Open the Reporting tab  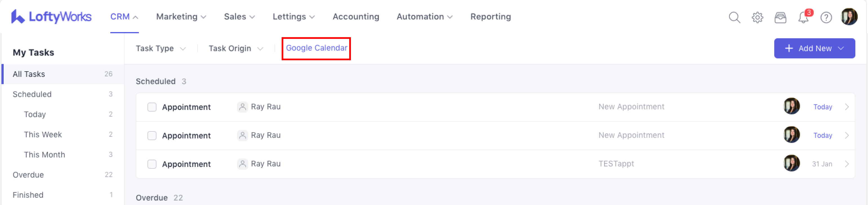490,17
